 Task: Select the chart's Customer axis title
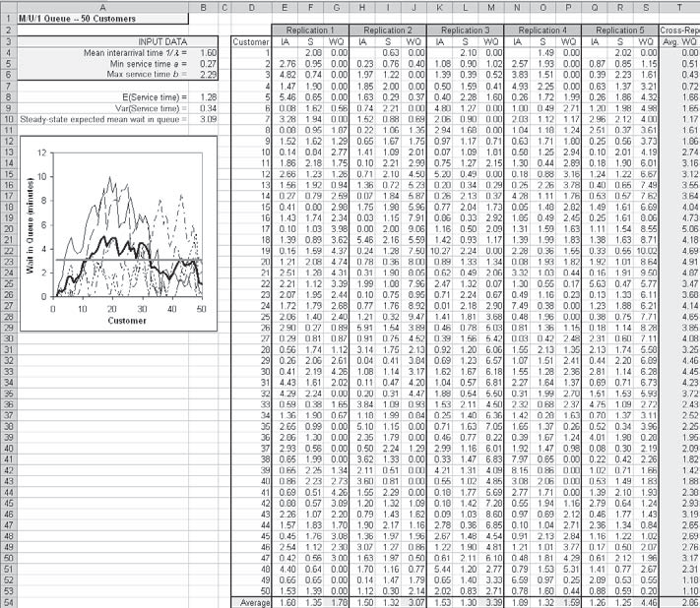tap(127, 321)
